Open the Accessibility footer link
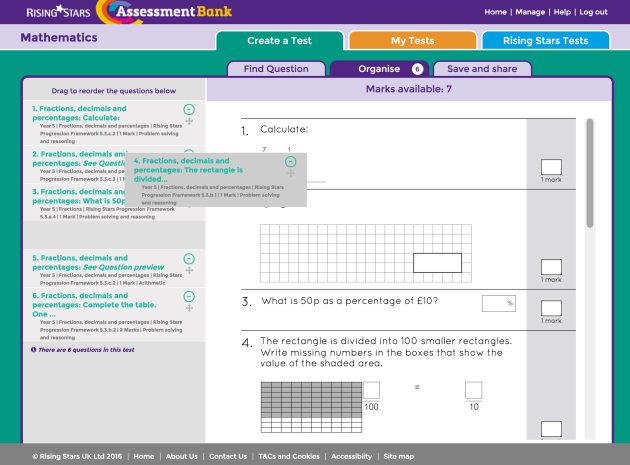 click(352, 456)
